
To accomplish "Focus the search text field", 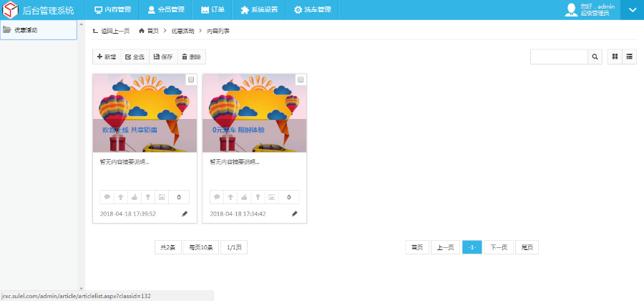I will pyautogui.click(x=559, y=57).
